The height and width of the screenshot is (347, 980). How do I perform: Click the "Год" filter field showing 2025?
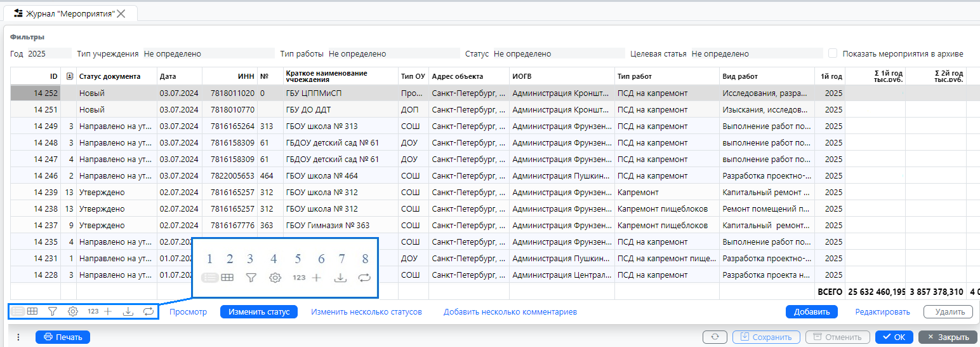click(x=48, y=54)
